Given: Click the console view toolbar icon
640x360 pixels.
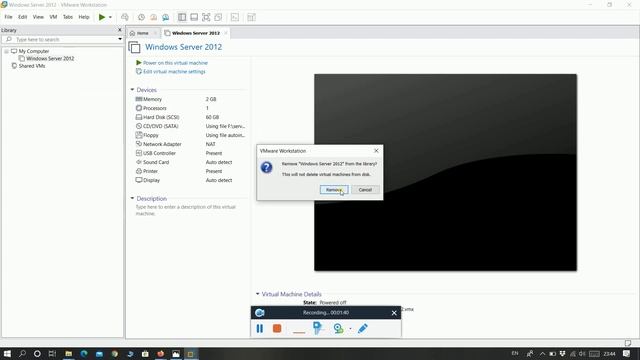Looking at the screenshot, I should coord(235,17).
